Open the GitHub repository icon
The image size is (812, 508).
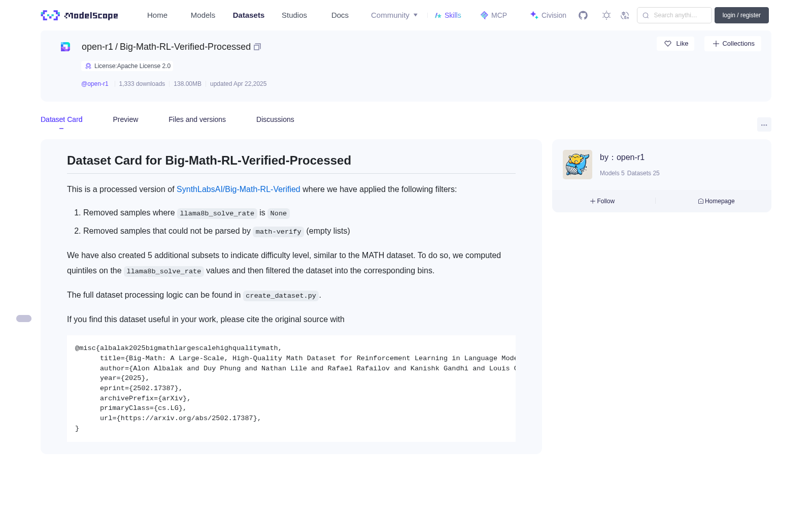pyautogui.click(x=583, y=15)
